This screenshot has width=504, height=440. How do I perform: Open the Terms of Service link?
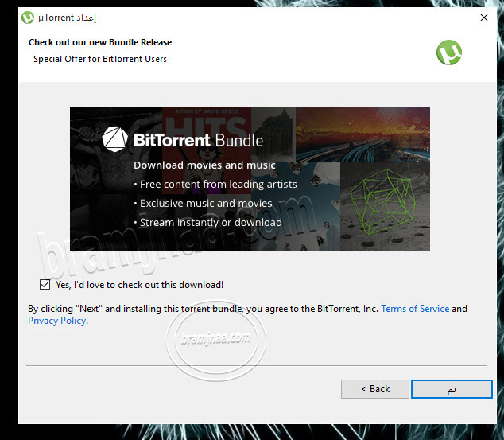pyautogui.click(x=415, y=309)
